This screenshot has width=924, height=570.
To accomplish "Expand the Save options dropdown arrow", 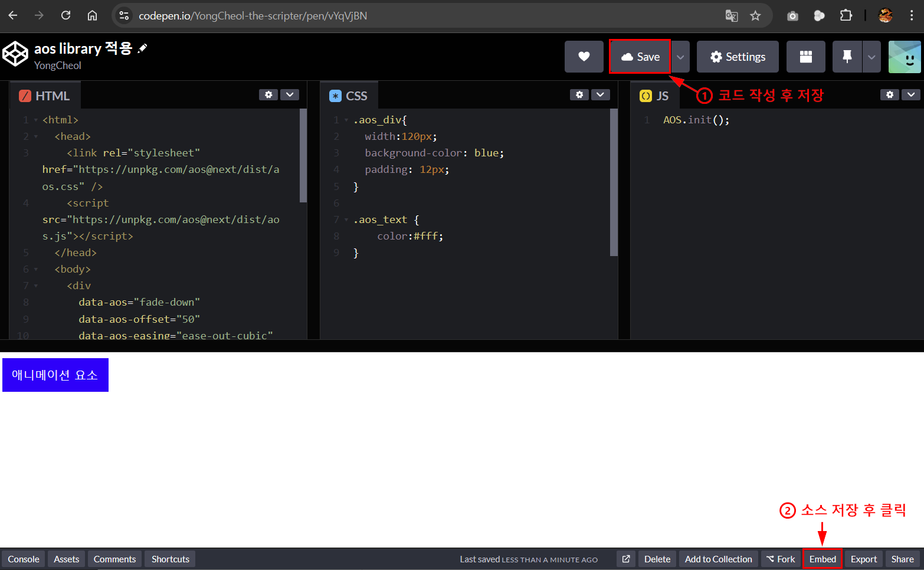I will [680, 57].
